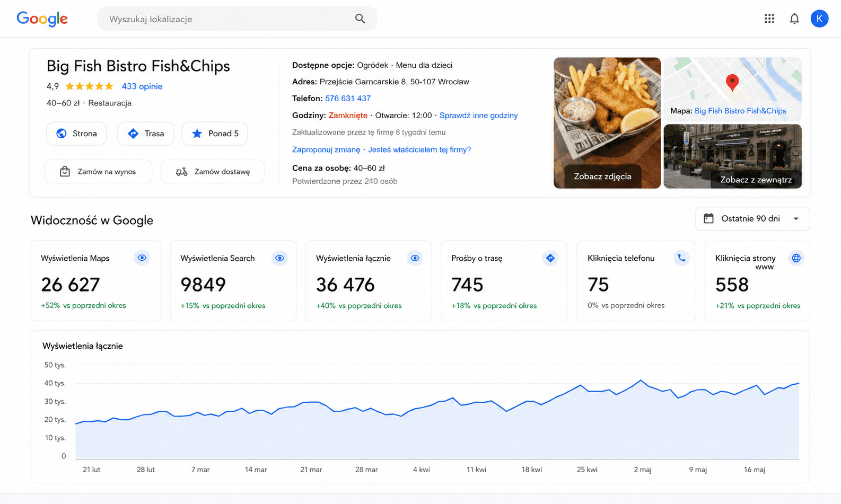The height and width of the screenshot is (504, 841).
Task: Click Zaproponuj zmianę link
Action: coord(326,150)
